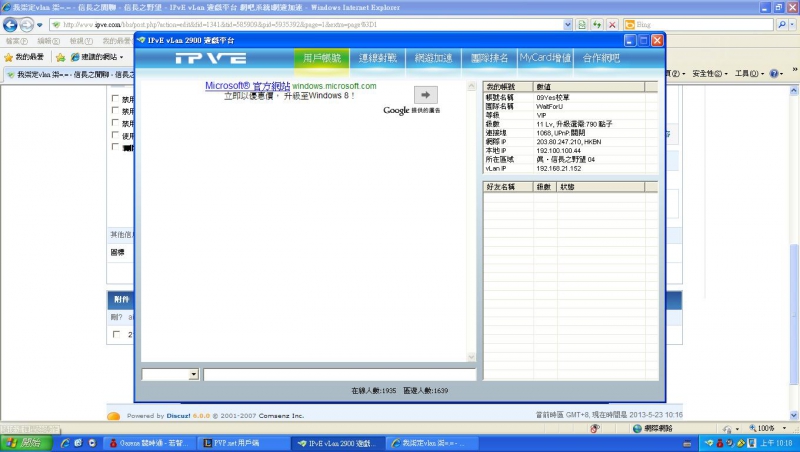Click the Internet Explorer quick launch icon

tap(65, 443)
